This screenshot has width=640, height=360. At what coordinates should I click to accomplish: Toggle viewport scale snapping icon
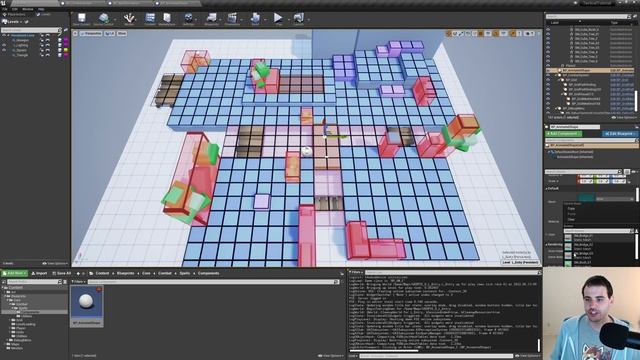[513, 33]
